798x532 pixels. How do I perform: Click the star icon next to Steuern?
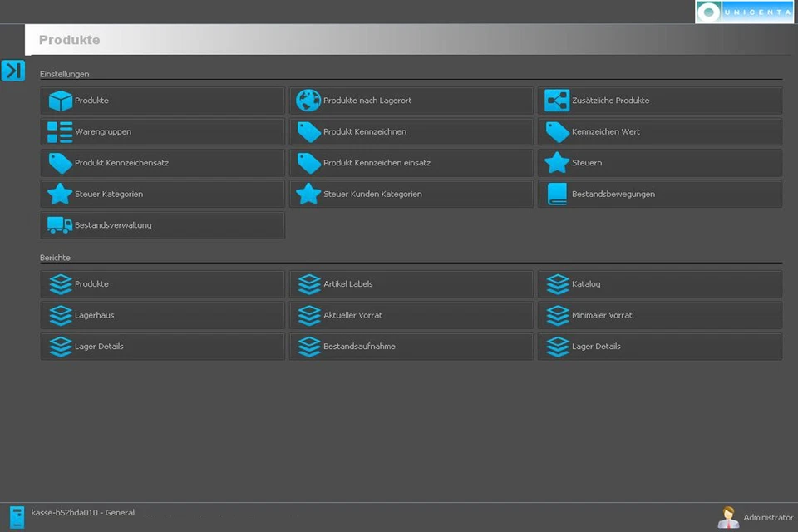(557, 163)
